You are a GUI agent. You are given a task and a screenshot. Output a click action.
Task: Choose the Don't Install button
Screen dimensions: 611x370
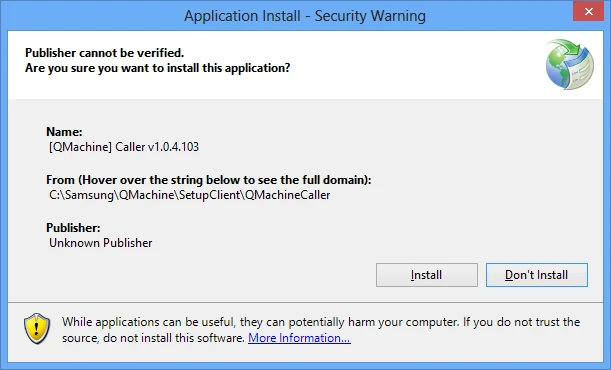pyautogui.click(x=537, y=275)
